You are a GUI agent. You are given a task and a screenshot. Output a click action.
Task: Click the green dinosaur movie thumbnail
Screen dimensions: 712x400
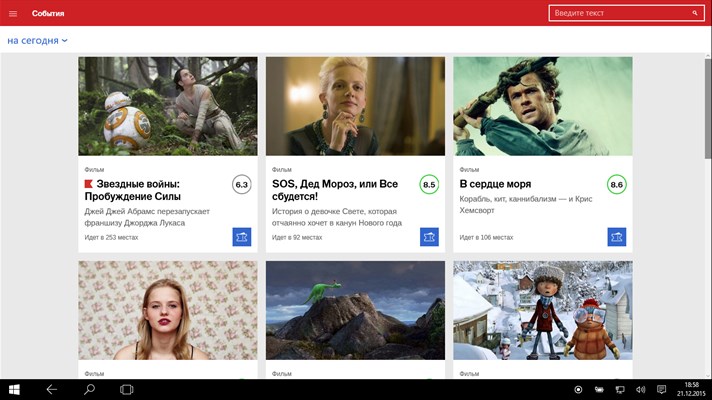coord(356,311)
